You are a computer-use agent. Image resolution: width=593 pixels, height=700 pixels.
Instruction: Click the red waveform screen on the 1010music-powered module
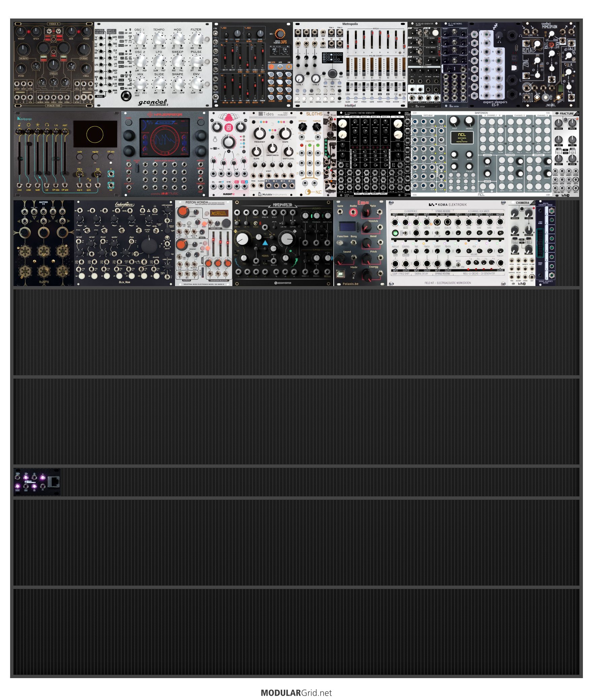coord(165,137)
